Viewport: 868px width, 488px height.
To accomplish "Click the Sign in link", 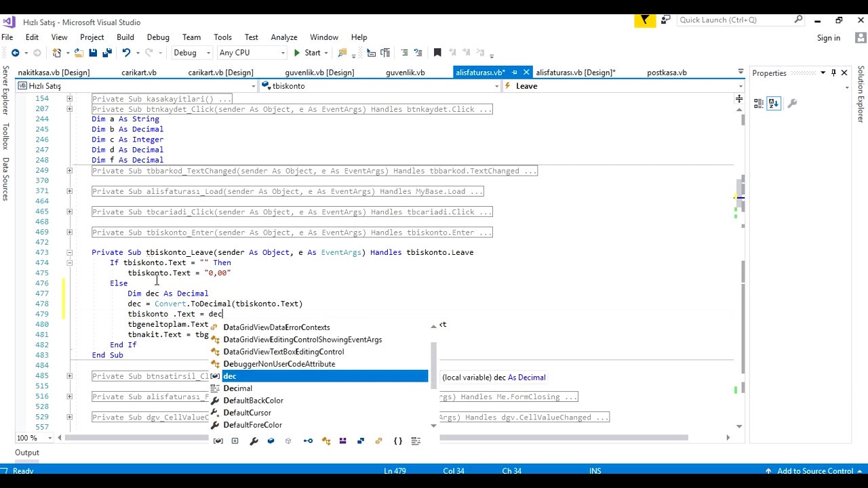I will pyautogui.click(x=829, y=38).
